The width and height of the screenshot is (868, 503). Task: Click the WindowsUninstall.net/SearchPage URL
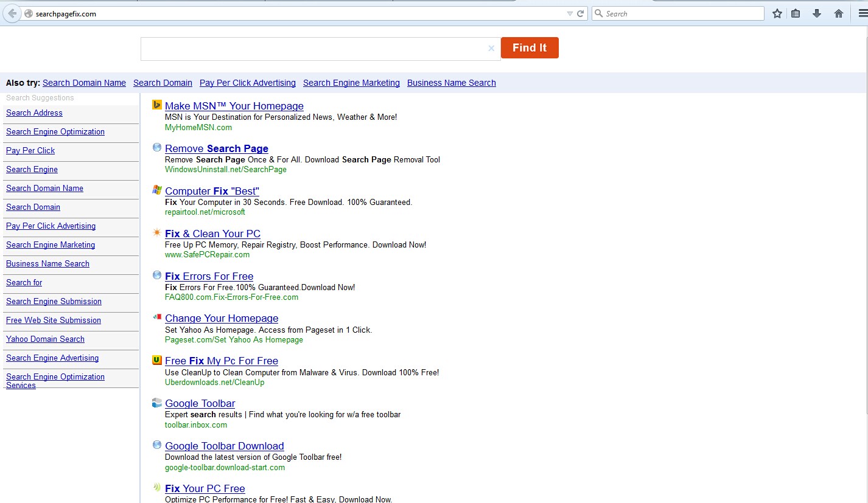(226, 170)
